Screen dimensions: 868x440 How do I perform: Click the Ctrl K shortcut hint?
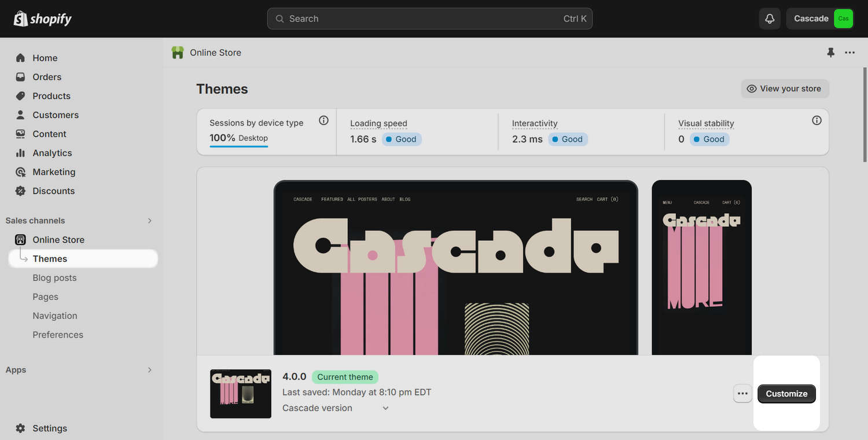coord(575,19)
